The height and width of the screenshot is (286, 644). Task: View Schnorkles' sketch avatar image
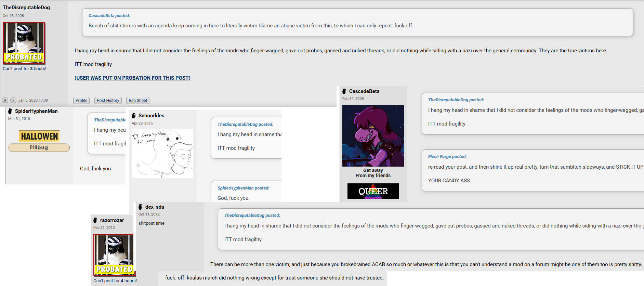tap(162, 154)
